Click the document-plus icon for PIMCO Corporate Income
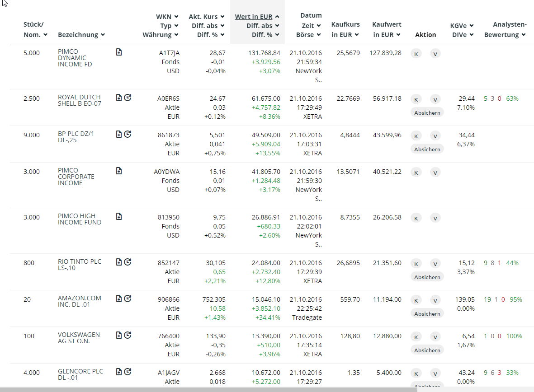The height and width of the screenshot is (392, 534). point(118,171)
